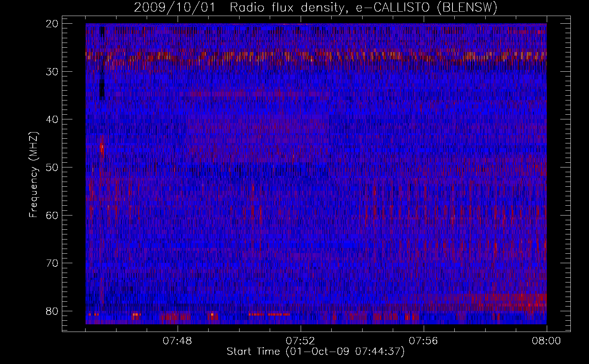589x364 pixels.
Task: Click the '40' frequency tick label
Action: point(52,119)
